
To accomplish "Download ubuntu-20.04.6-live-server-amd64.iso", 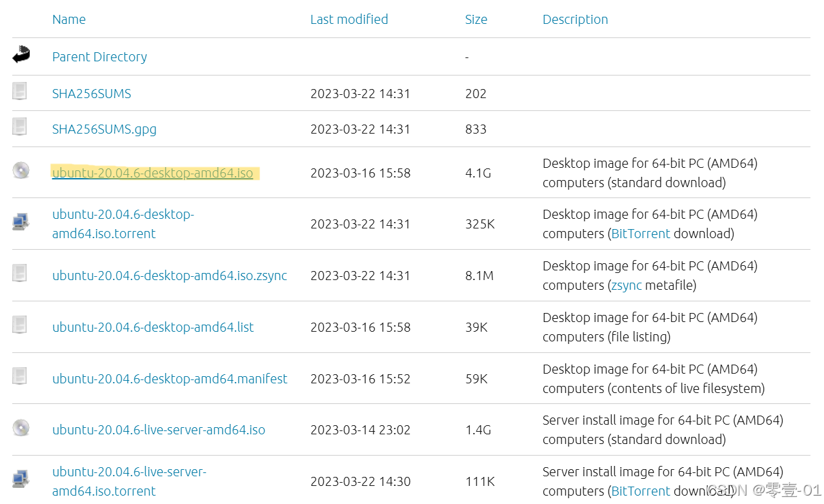I will pos(159,430).
